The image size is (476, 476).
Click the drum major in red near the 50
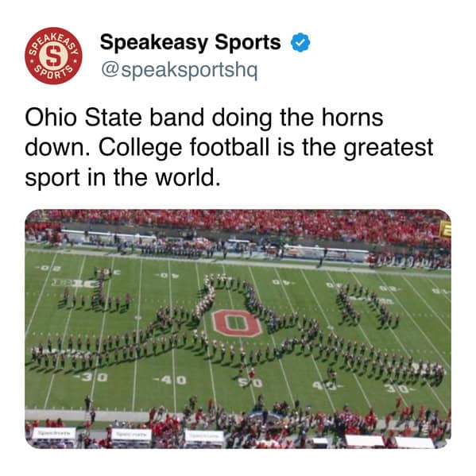tap(251, 372)
